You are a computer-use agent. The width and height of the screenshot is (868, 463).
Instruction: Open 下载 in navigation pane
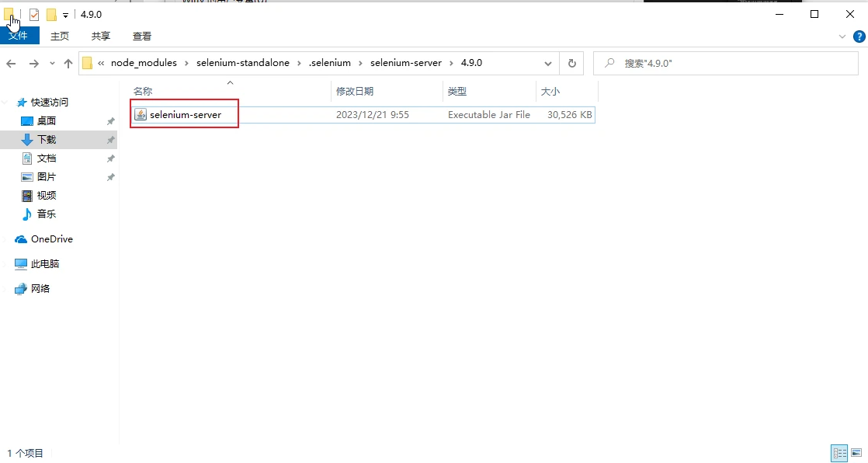click(47, 140)
